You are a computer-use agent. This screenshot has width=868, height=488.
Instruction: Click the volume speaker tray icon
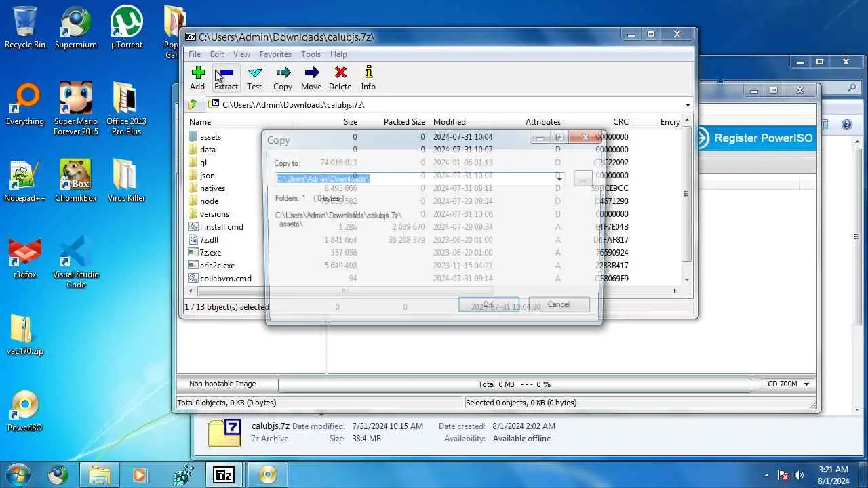tap(799, 475)
